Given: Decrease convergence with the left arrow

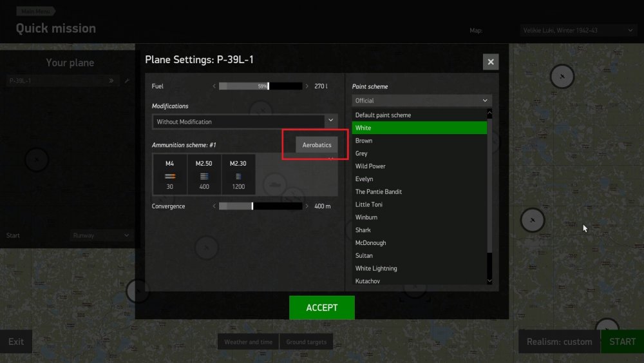Looking at the screenshot, I should click(x=214, y=206).
